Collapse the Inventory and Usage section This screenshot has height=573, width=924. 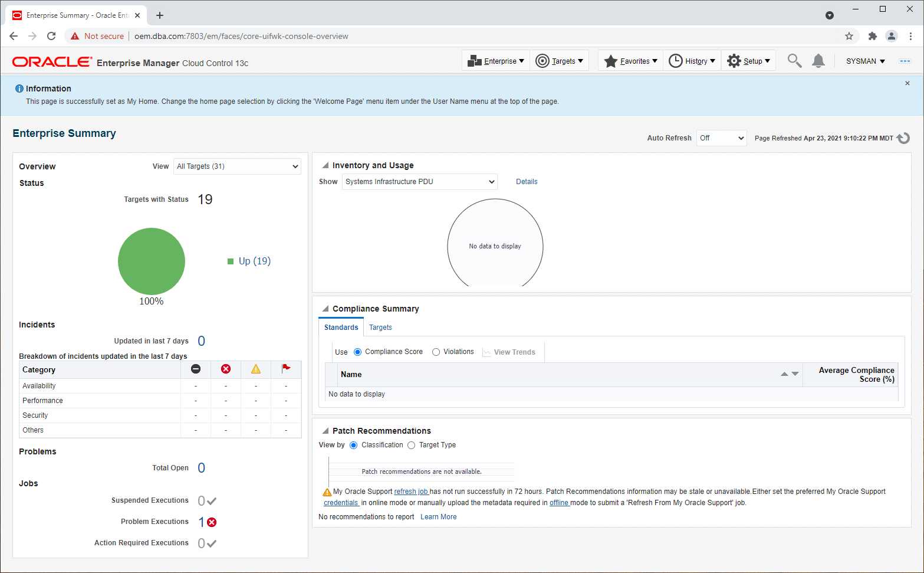pos(325,165)
